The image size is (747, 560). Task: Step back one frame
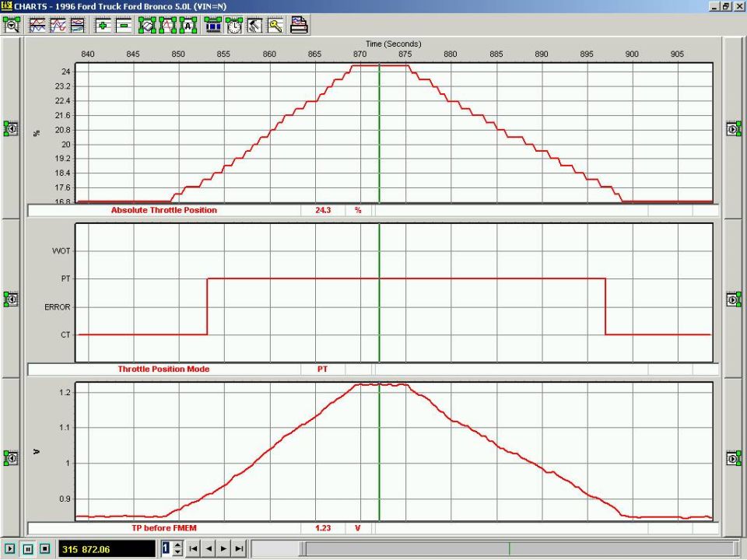click(209, 548)
